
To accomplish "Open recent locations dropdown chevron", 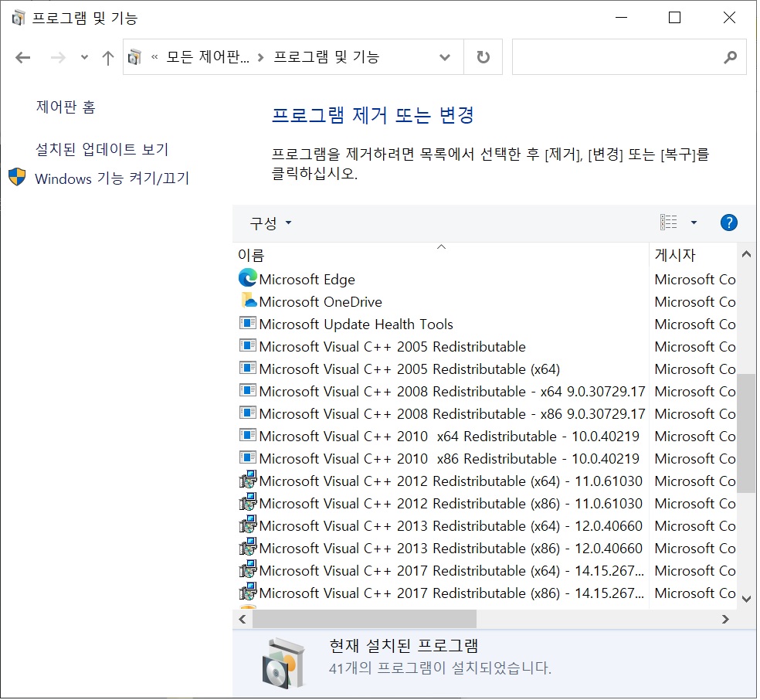I will (x=84, y=57).
